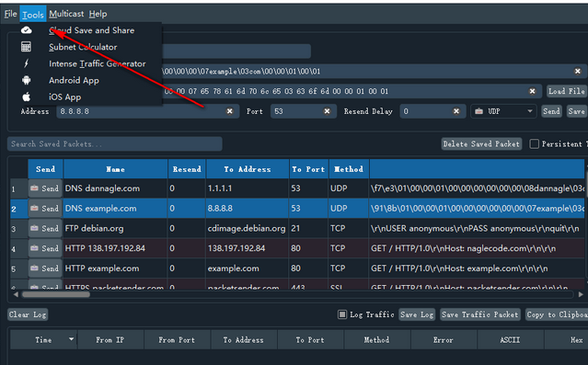588x365 pixels.
Task: Click the Send button next to UDP
Action: pyautogui.click(x=551, y=111)
